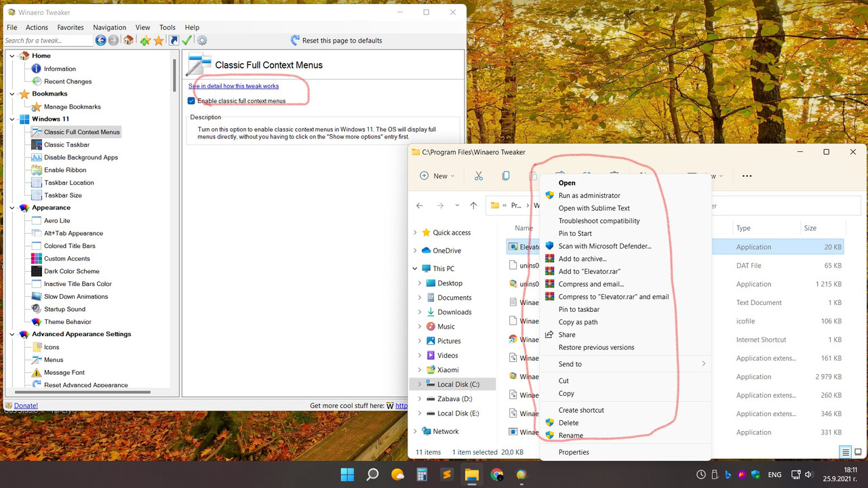Select Scan with Microsoft Defender in context menu
This screenshot has height=488, width=868.
click(x=605, y=246)
